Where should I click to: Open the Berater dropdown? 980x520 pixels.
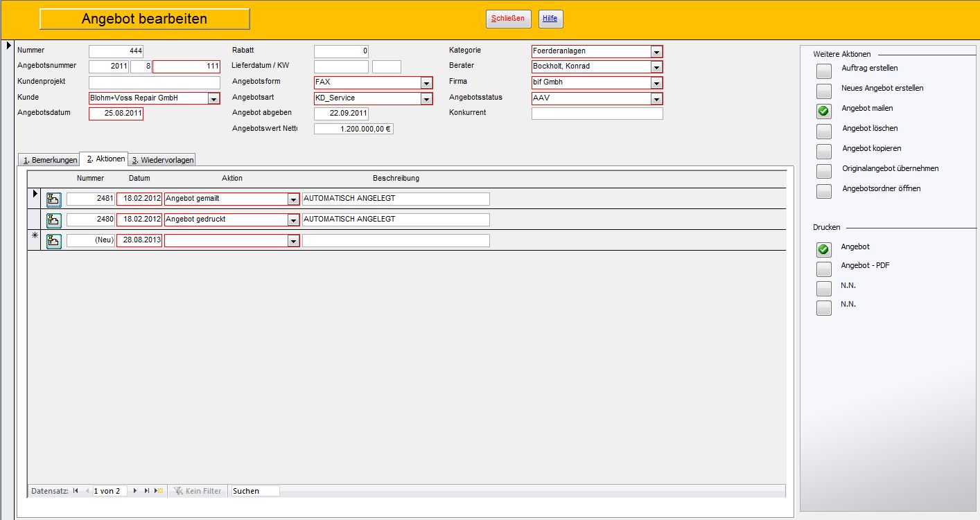click(x=656, y=67)
